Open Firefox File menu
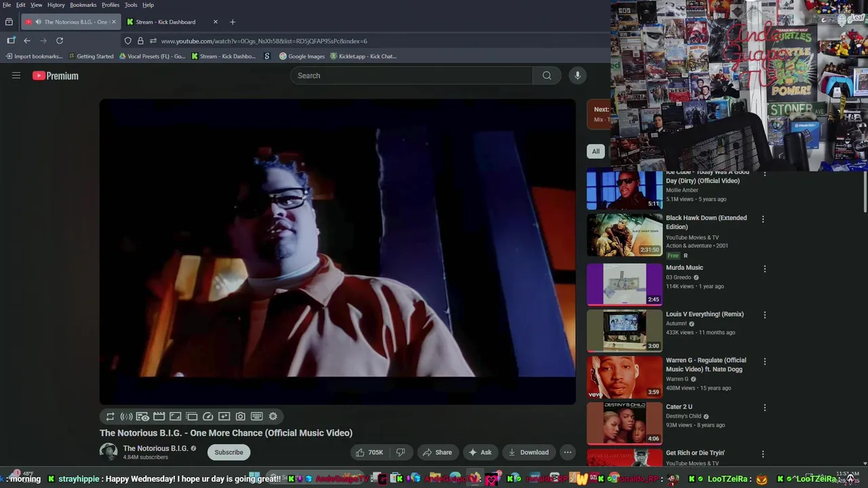Screen dimensions: 868x488 6,5
